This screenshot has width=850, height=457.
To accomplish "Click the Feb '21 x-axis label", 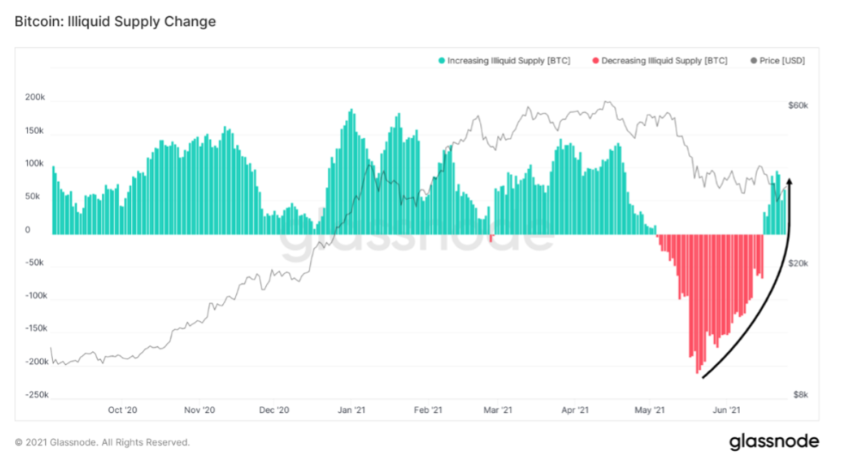I will click(428, 410).
